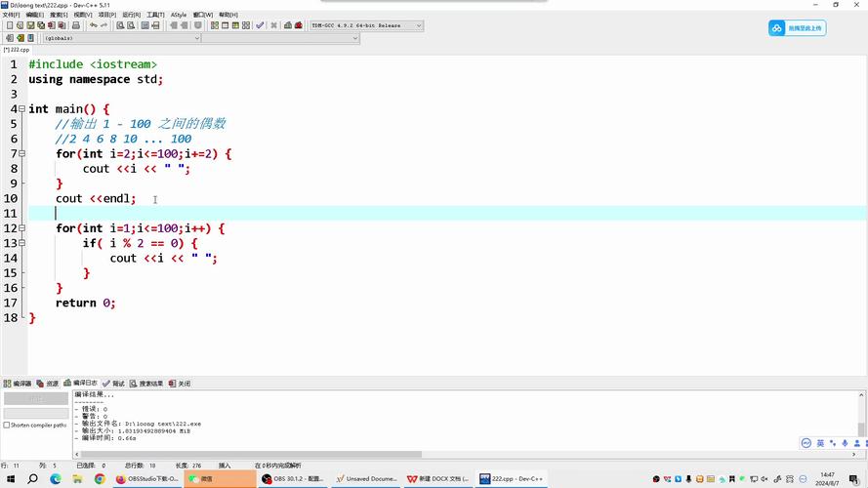This screenshot has height=488, width=868.
Task: Click the syntax check checkmark icon
Action: coord(260,26)
